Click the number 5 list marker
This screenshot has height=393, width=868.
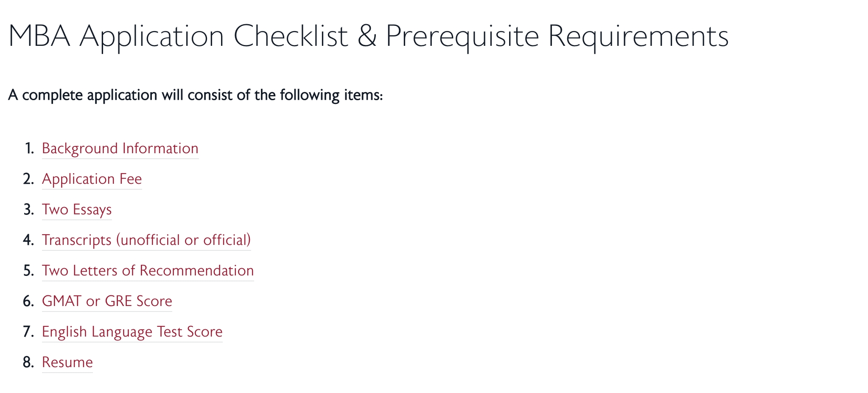click(x=28, y=271)
